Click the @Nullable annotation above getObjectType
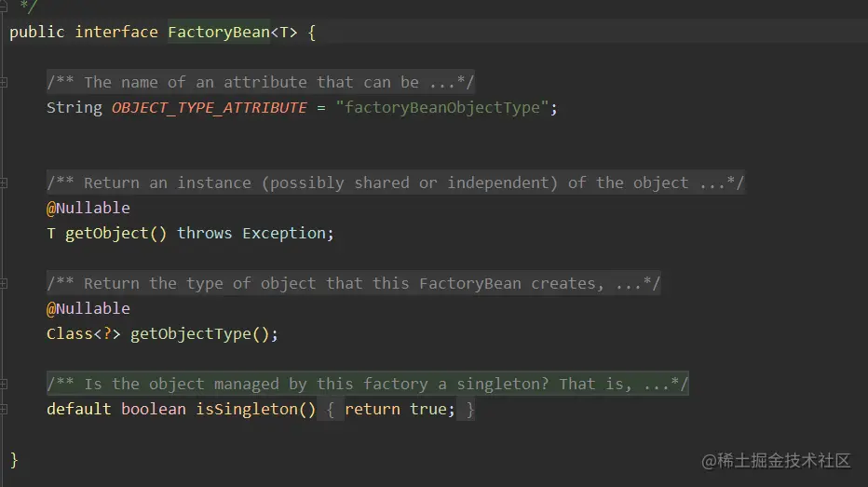The height and width of the screenshot is (487, 868). [x=88, y=309]
